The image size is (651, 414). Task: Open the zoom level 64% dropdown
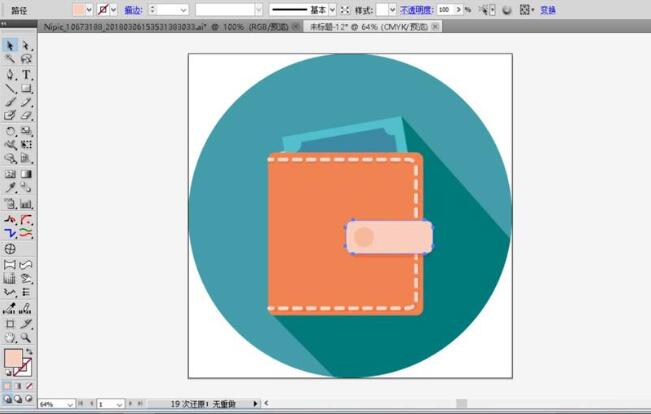click(x=69, y=404)
